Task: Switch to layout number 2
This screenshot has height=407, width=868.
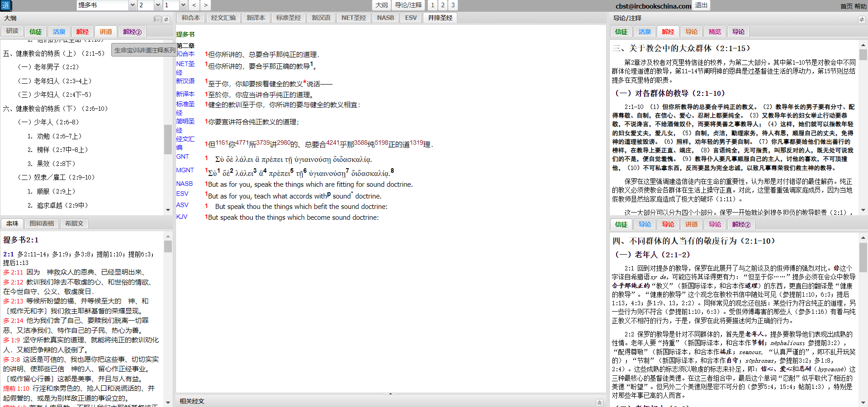Action: pyautogui.click(x=443, y=5)
